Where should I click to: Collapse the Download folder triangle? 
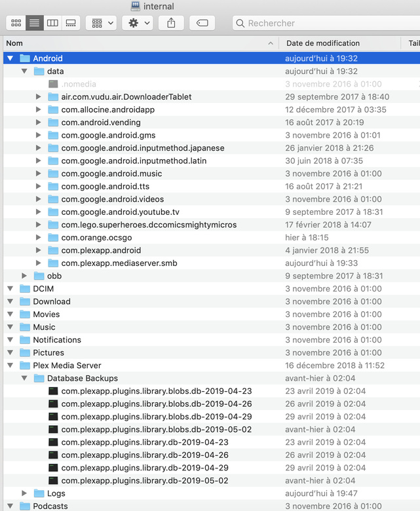click(x=10, y=301)
